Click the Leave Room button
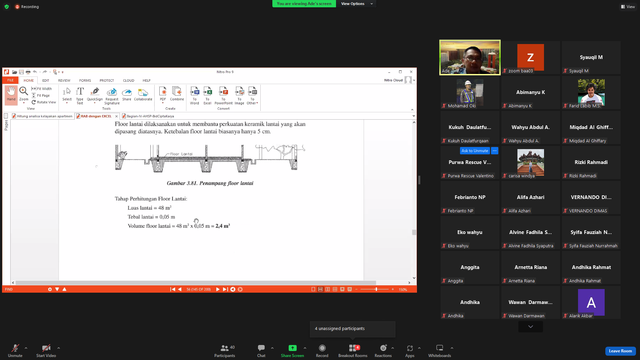The width and height of the screenshot is (640, 360). pyautogui.click(x=620, y=351)
